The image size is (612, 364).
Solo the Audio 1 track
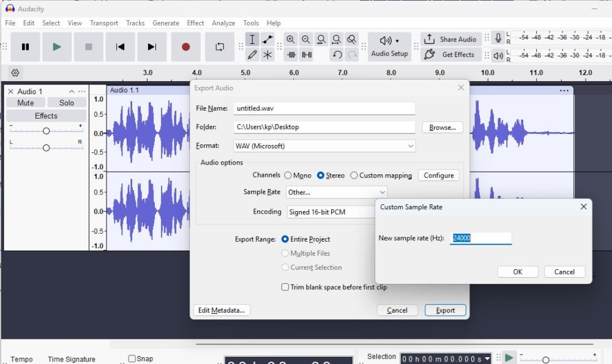[x=66, y=103]
